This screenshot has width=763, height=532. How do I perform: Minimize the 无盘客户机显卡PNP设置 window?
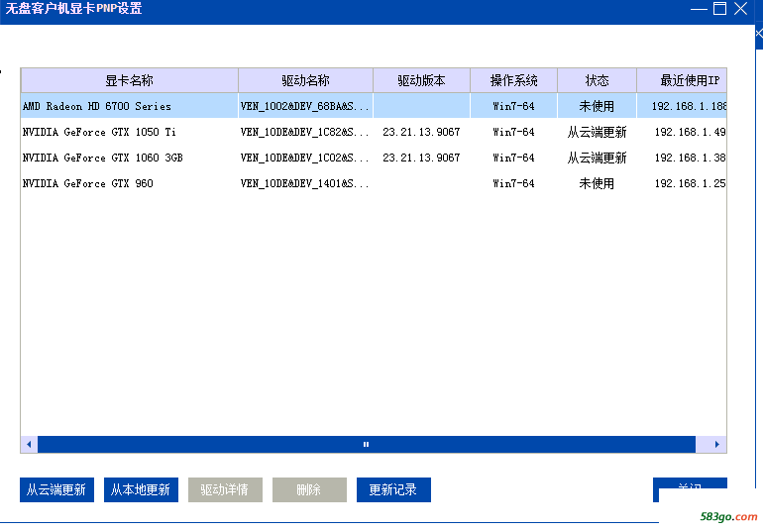(x=699, y=9)
